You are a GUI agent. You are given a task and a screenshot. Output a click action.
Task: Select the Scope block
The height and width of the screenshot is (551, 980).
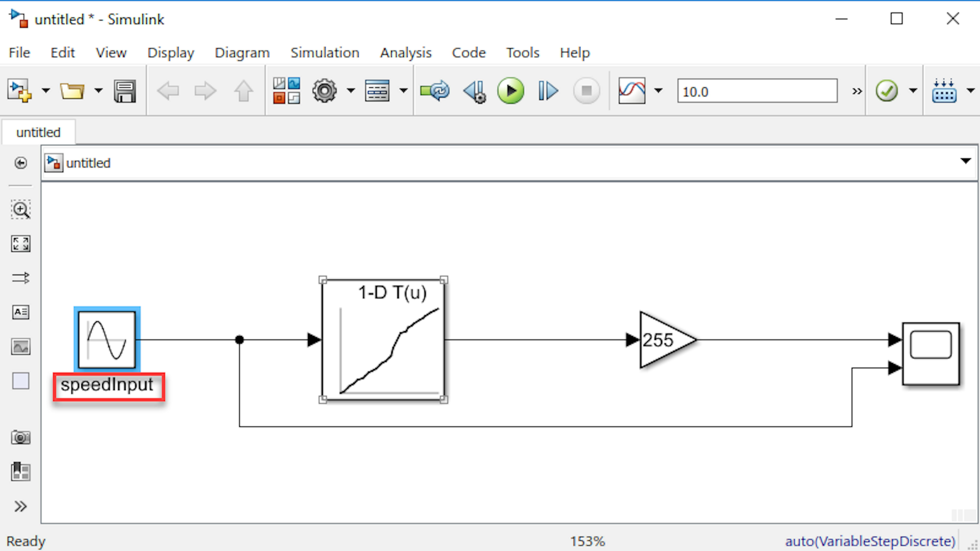tap(931, 354)
